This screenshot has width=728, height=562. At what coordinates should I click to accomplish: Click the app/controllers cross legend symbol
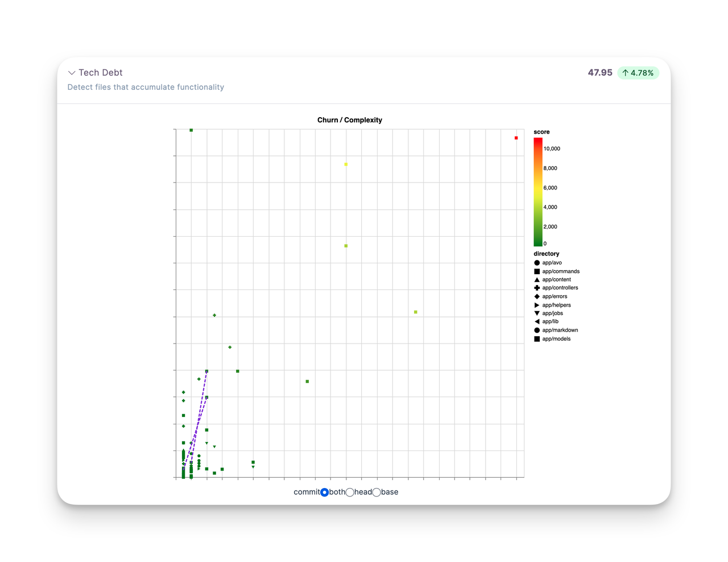point(537,288)
